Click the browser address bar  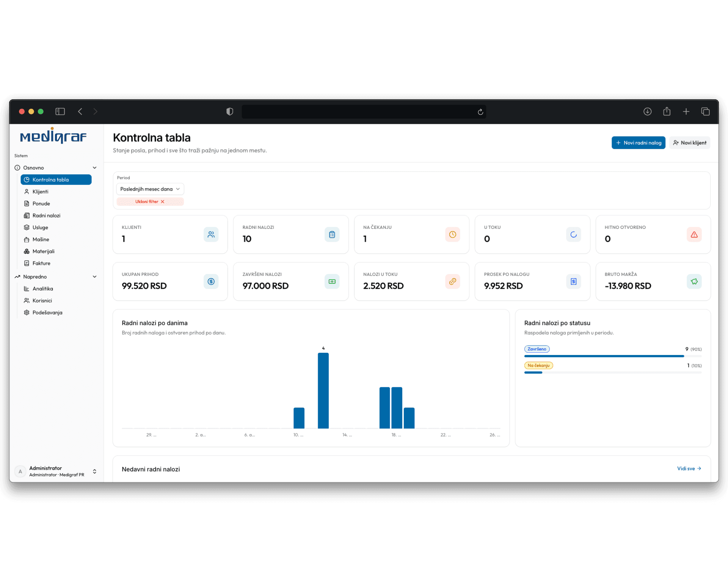(364, 112)
